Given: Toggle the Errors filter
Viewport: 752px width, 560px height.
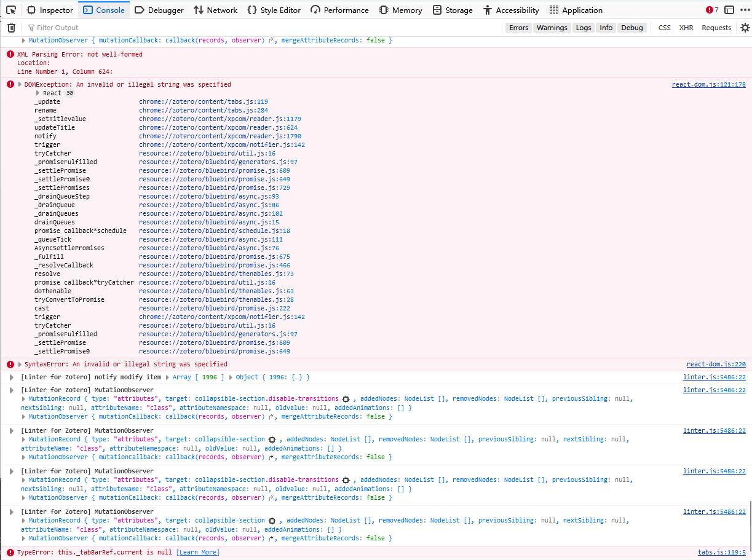Looking at the screenshot, I should coord(518,28).
